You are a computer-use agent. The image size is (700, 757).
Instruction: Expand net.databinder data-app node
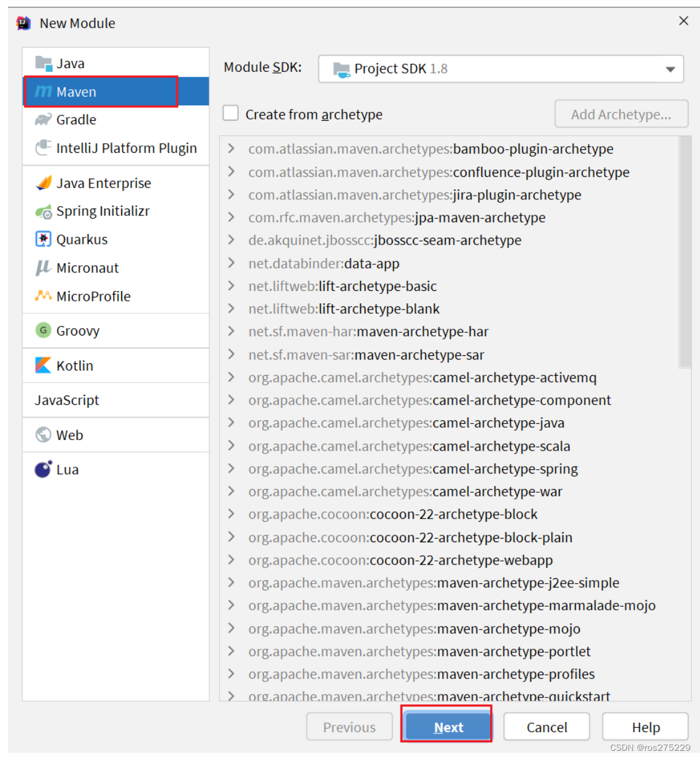231,263
